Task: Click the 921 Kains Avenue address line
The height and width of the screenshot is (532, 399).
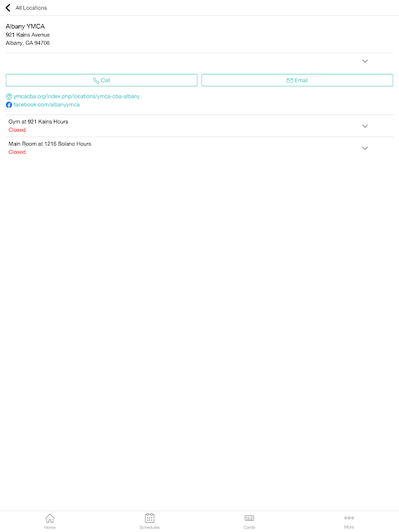Action: pos(28,35)
